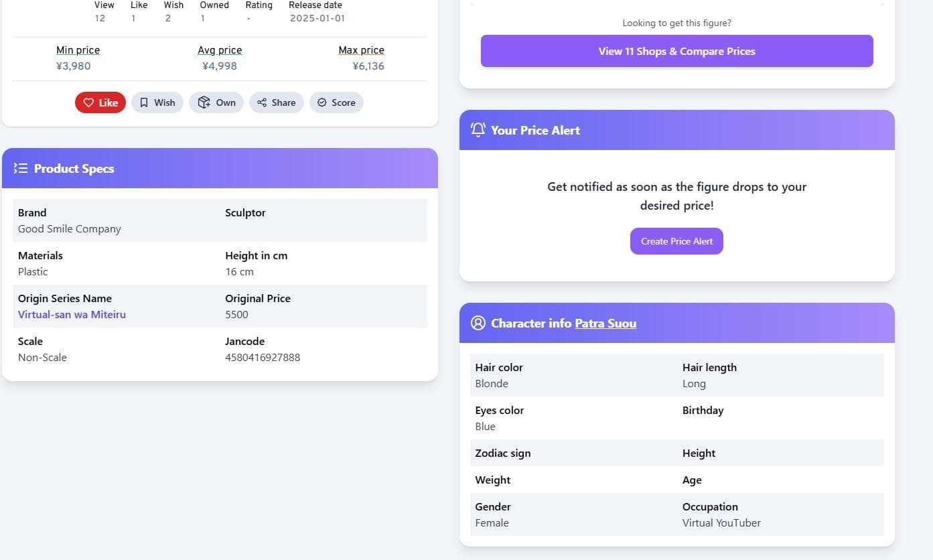
Task: Click the bell icon in the Your Price Alert header
Action: tap(478, 130)
